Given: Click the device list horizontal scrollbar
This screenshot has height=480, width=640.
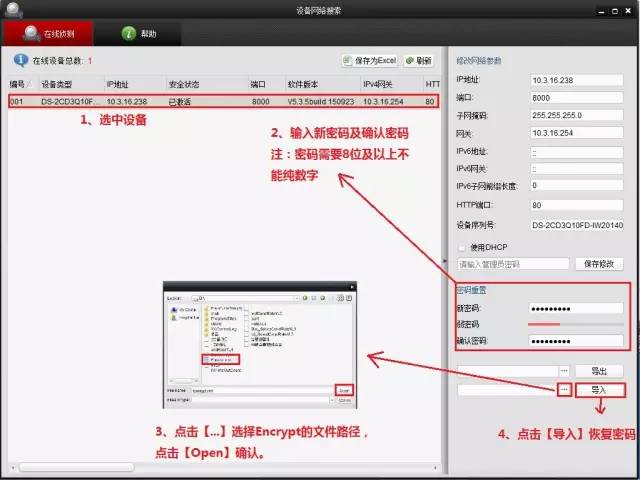Looking at the screenshot, I should pos(80,466).
